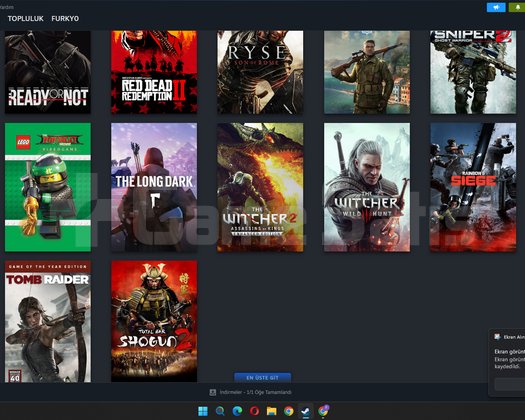Click the Snipping Tool notification icon

click(x=497, y=337)
